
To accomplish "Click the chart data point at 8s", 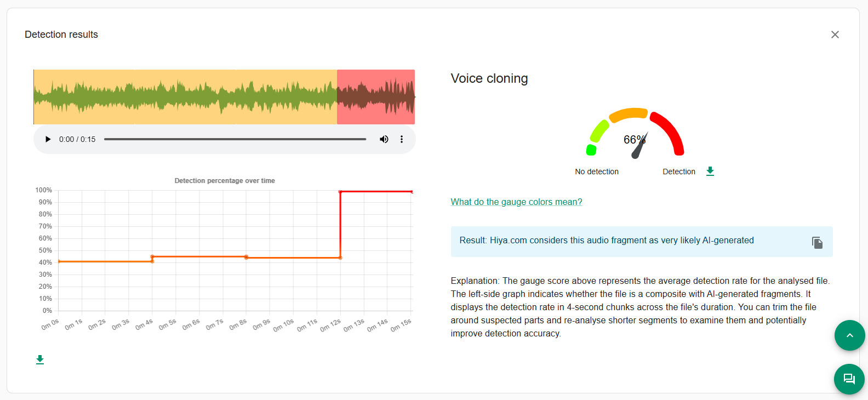I will (x=246, y=257).
